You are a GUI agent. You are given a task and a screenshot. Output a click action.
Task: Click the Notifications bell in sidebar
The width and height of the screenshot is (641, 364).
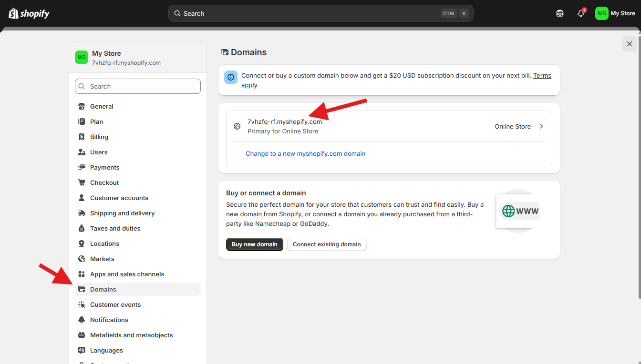coord(82,320)
